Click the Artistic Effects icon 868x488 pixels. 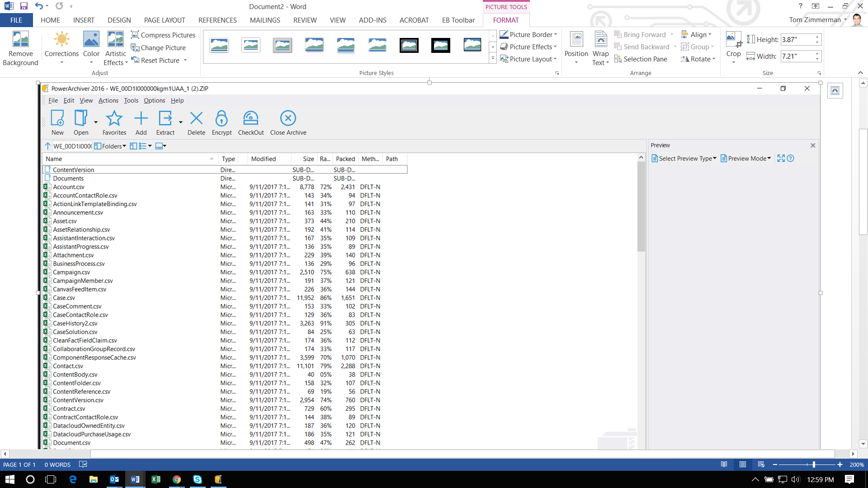115,40
